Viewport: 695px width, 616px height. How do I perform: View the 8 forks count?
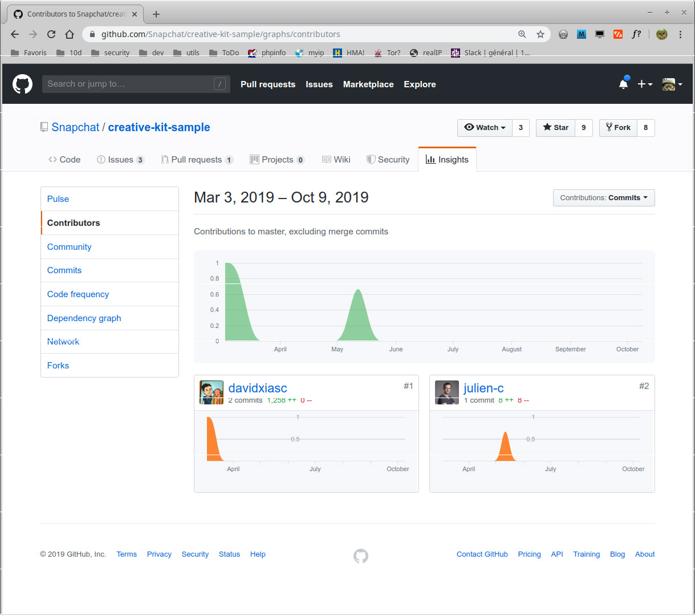[x=646, y=128]
